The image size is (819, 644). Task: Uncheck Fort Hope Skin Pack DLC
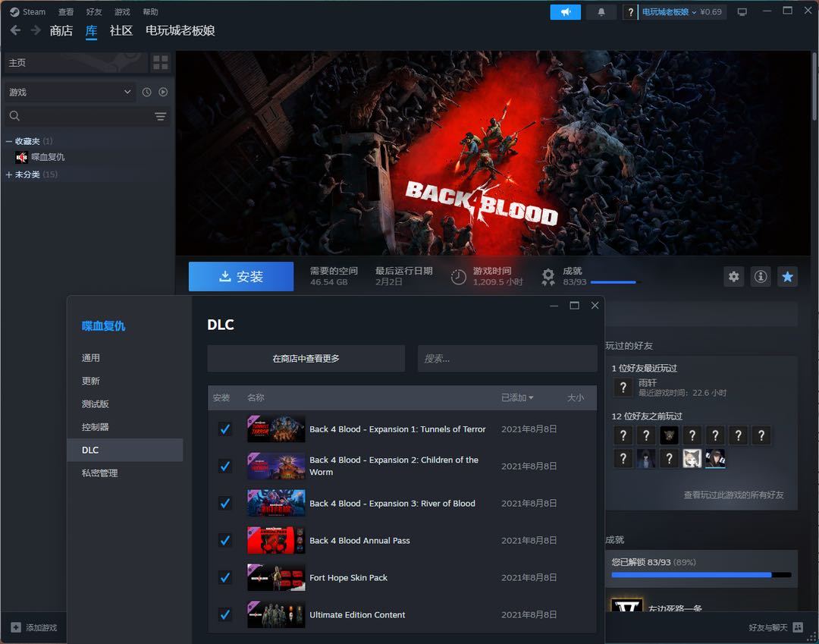pos(225,577)
